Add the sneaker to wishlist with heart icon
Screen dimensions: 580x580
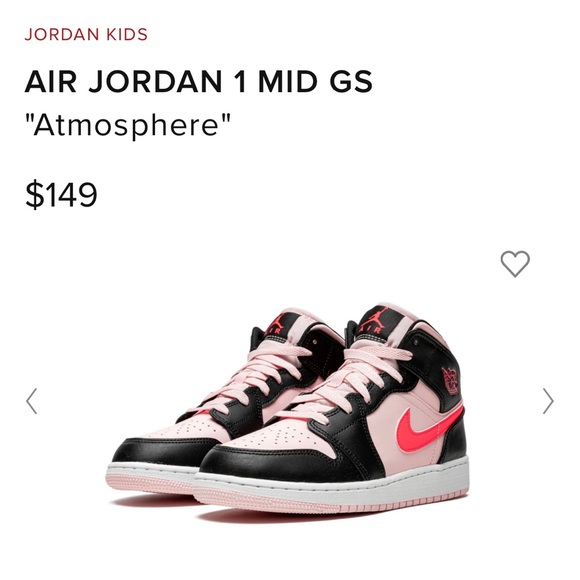pyautogui.click(x=515, y=263)
